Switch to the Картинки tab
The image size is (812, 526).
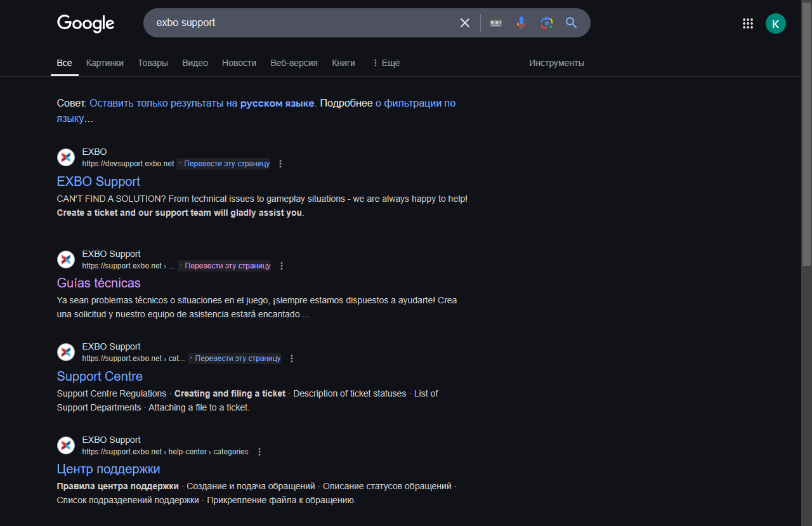(105, 63)
